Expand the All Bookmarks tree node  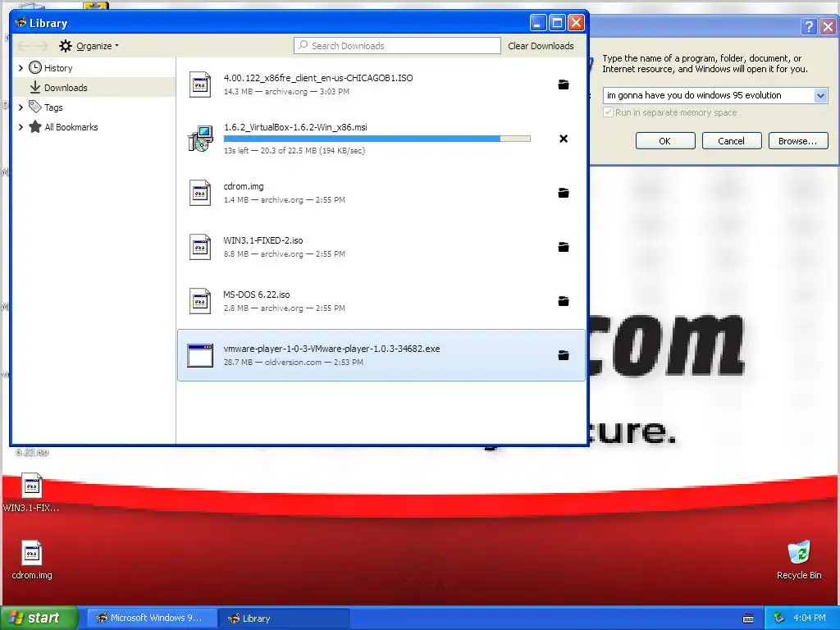[x=21, y=127]
